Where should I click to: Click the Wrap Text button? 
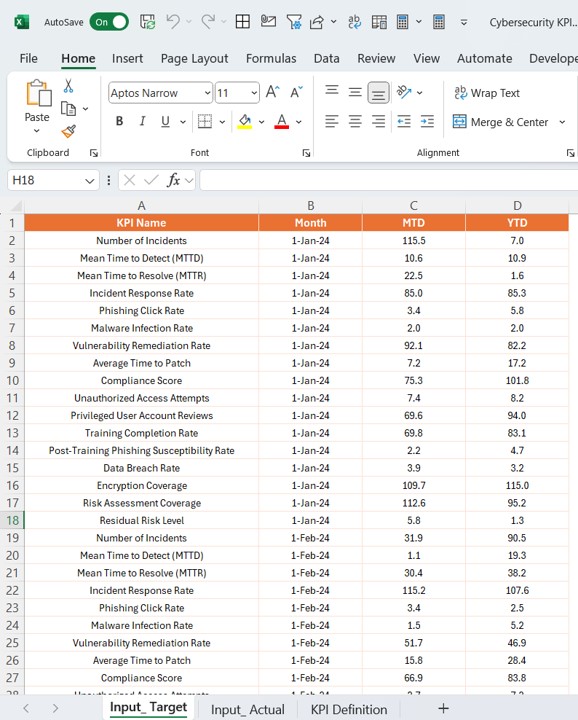click(487, 93)
